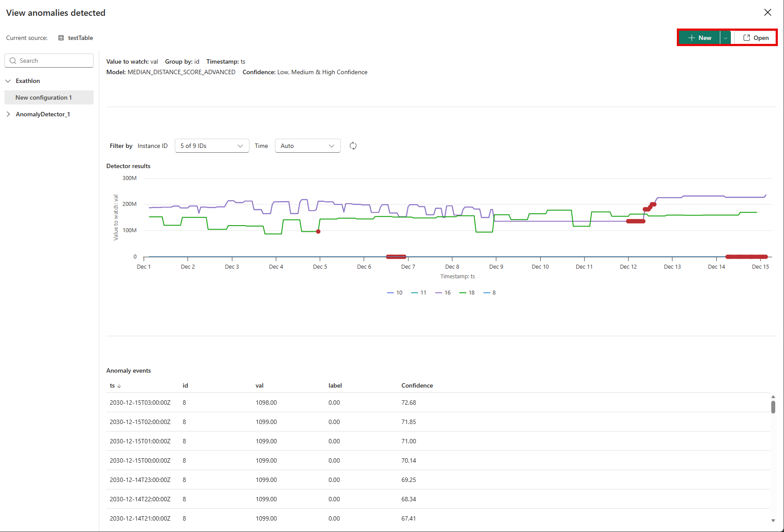Open the Instance ID 5 of 9 IDs dropdown
The width and height of the screenshot is (784, 532).
pyautogui.click(x=212, y=146)
